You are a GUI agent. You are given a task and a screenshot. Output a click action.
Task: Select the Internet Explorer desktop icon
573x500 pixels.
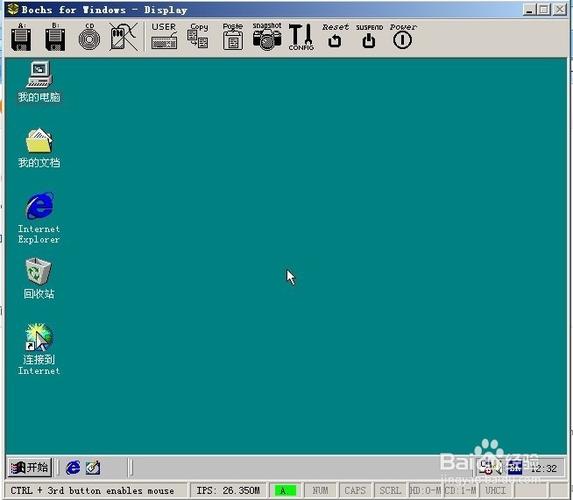39,218
